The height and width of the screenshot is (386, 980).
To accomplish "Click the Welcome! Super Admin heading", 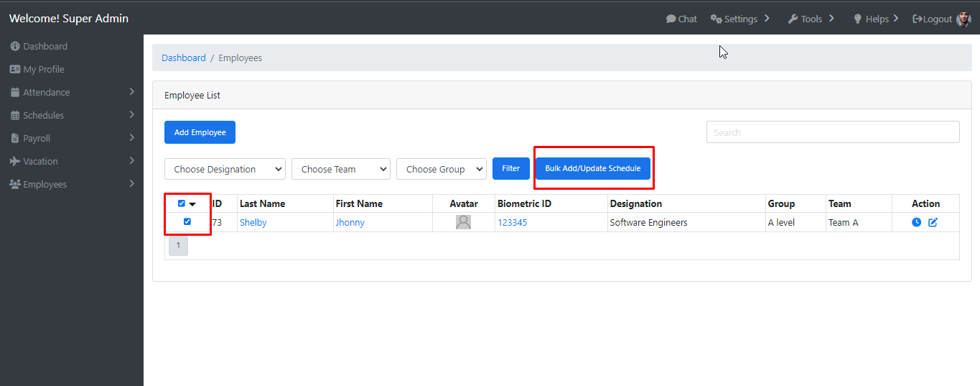I will 69,18.
